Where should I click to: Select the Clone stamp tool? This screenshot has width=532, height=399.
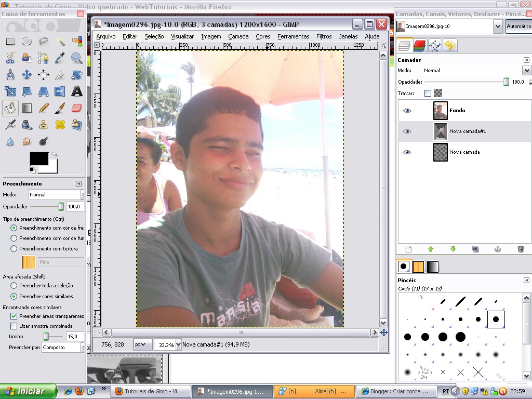[44, 125]
